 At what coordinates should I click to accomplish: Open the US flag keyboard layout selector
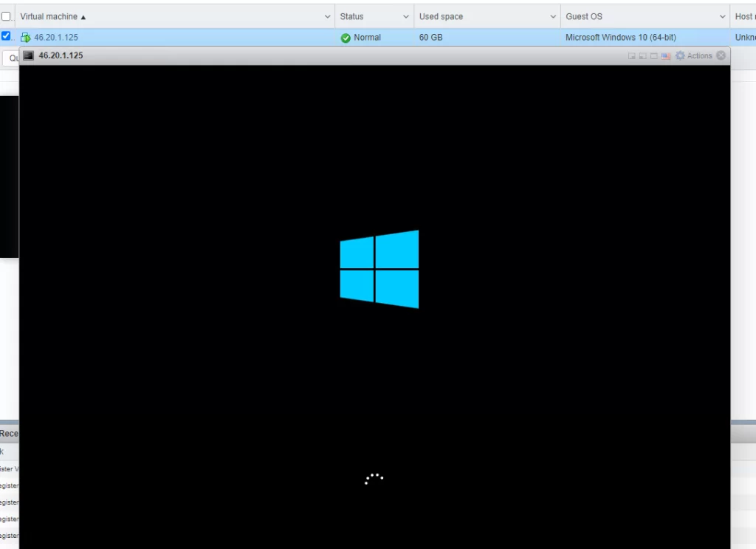pos(666,56)
